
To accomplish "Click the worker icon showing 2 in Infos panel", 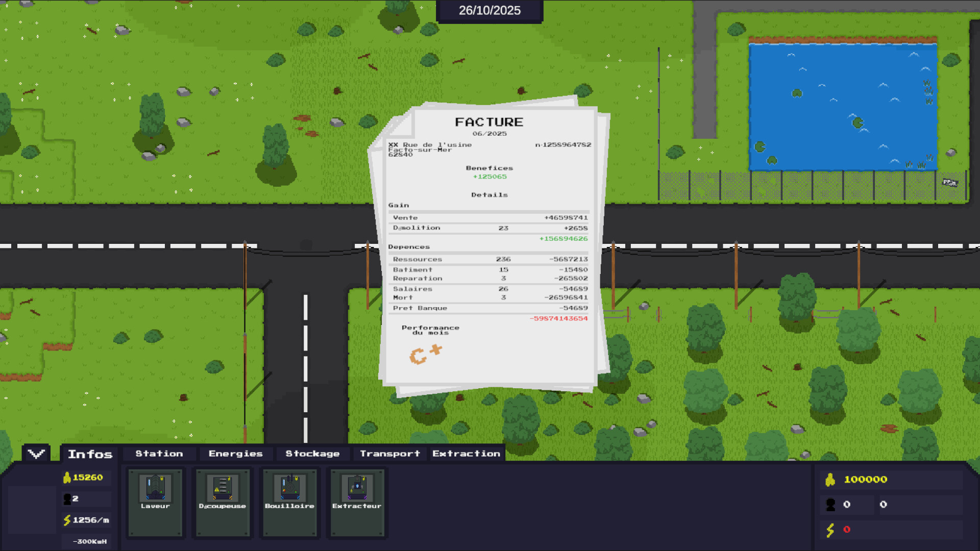I will 67,499.
